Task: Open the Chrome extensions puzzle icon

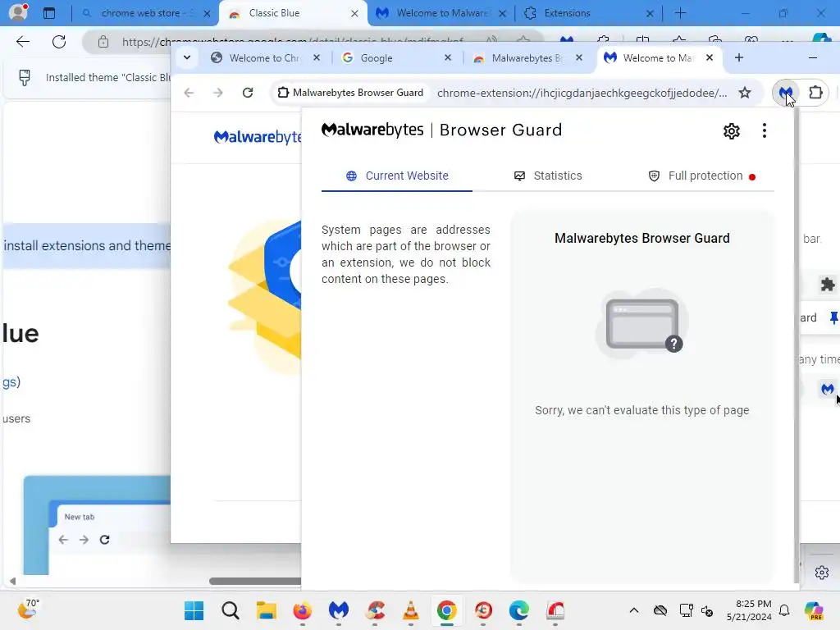Action: [815, 93]
